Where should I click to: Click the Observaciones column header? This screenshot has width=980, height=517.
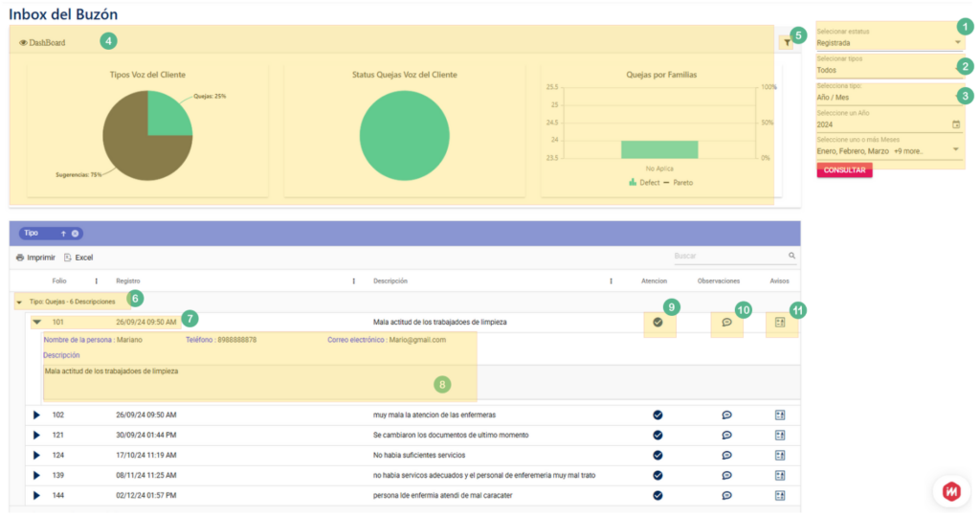[719, 281]
